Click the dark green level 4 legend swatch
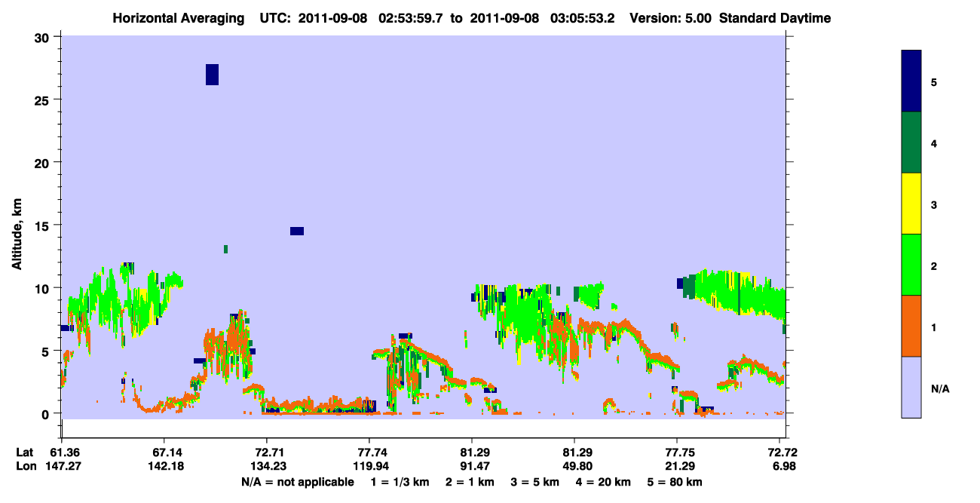 click(911, 143)
